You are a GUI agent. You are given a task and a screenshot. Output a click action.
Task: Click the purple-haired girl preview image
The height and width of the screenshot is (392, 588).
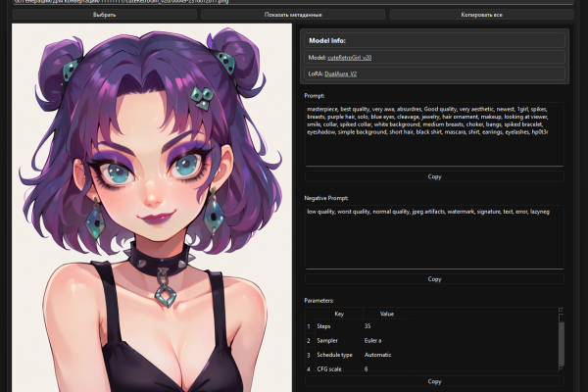coord(152,208)
